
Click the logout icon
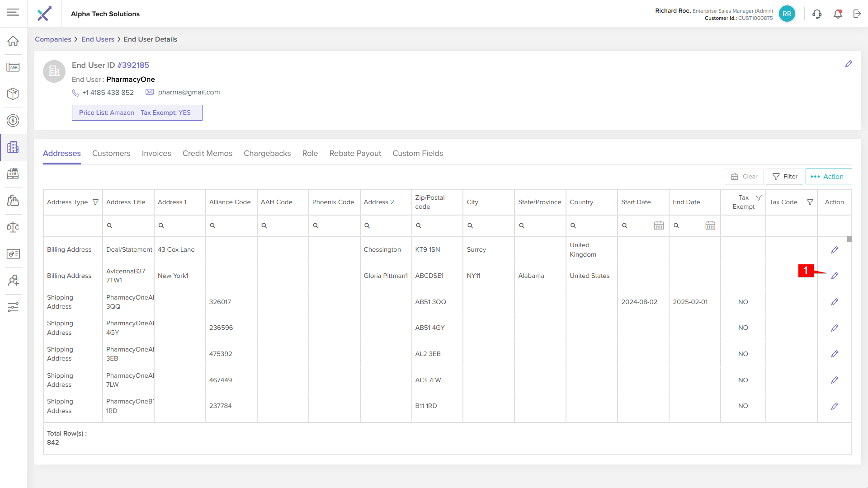(x=857, y=14)
